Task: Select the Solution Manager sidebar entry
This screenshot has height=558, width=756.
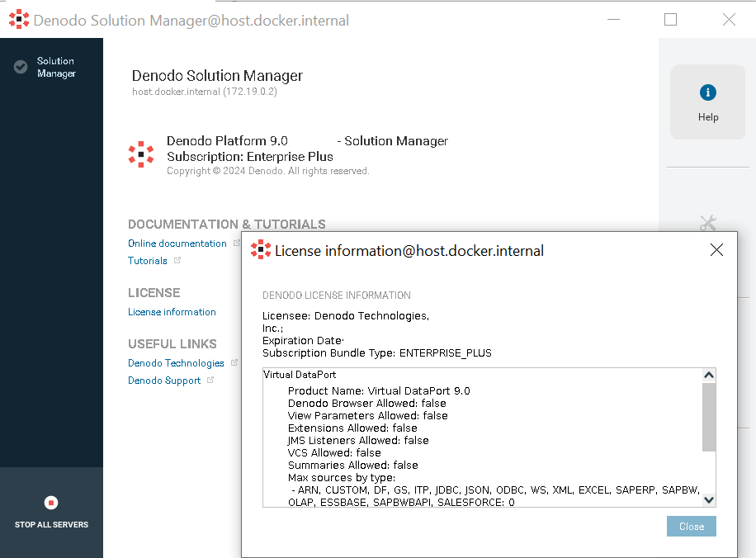Action: [51, 67]
